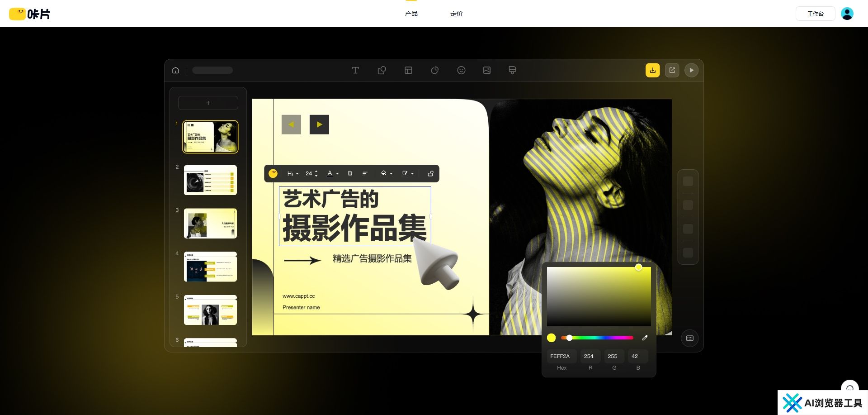
Task: Increase the font size from 24 using up stepper
Action: click(x=316, y=171)
